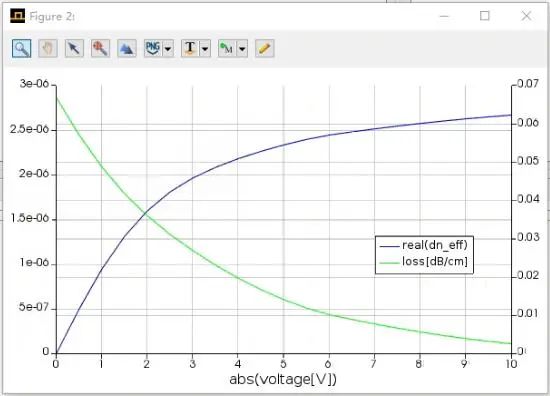Click the yellow pencil edit icon
The height and width of the screenshot is (396, 550).
click(264, 48)
